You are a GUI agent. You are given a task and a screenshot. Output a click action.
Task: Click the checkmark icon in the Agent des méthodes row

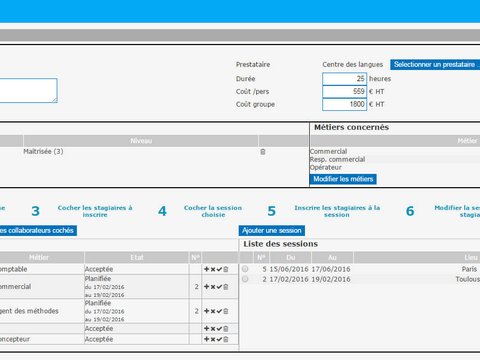coord(219,311)
